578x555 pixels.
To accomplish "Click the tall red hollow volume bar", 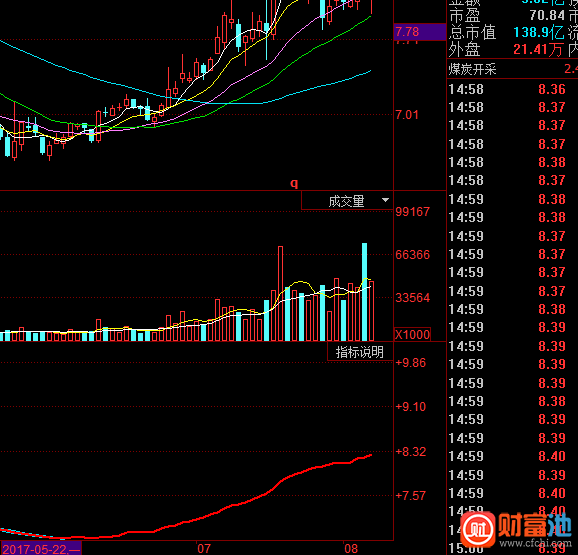I will pos(280,293).
